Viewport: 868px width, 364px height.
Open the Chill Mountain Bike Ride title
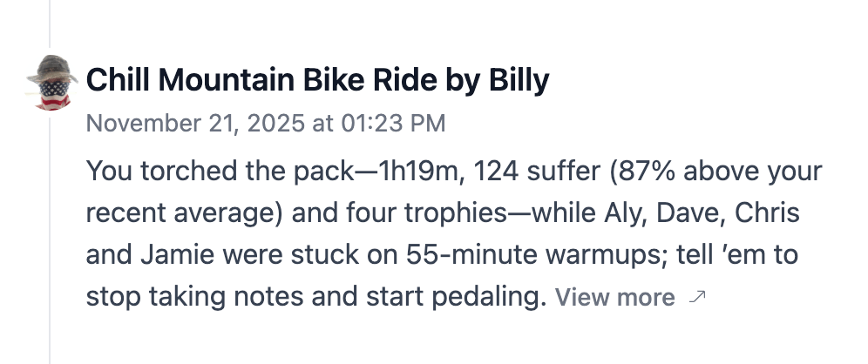tap(317, 81)
